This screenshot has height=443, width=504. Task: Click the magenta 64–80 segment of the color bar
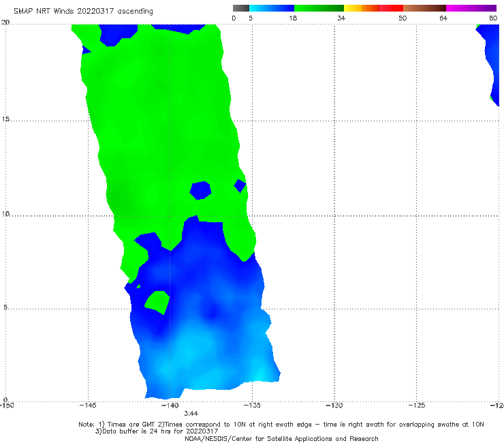(471, 8)
